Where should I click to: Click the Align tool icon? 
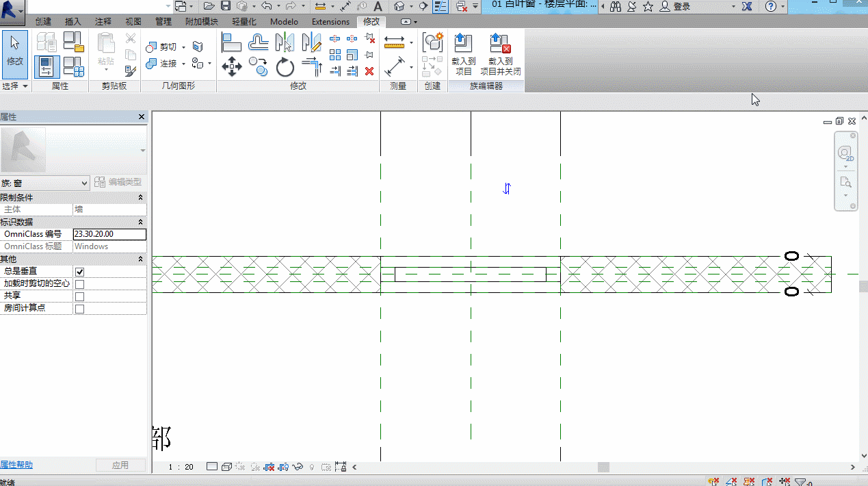pos(232,42)
